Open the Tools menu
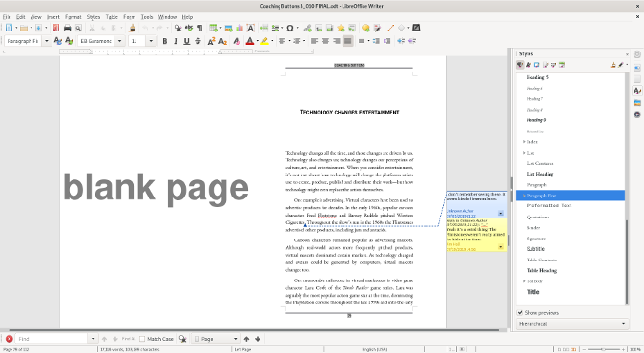The width and height of the screenshot is (644, 353). (147, 17)
